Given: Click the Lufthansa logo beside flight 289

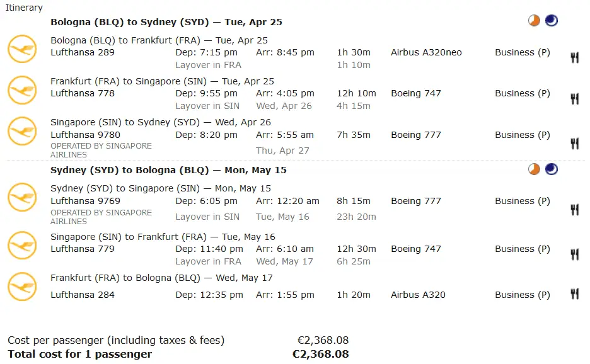Looking at the screenshot, I should point(22,48).
